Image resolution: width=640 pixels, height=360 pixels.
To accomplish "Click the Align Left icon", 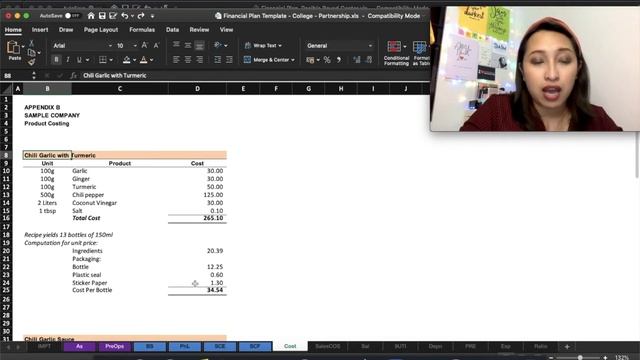I will [176, 60].
